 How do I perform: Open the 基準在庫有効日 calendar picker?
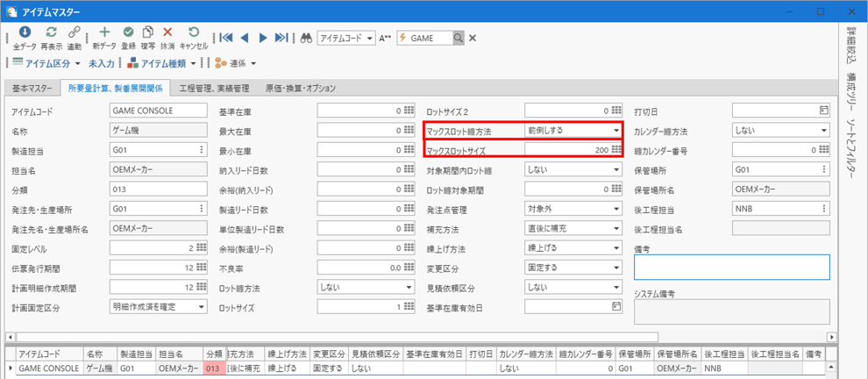pyautogui.click(x=616, y=306)
